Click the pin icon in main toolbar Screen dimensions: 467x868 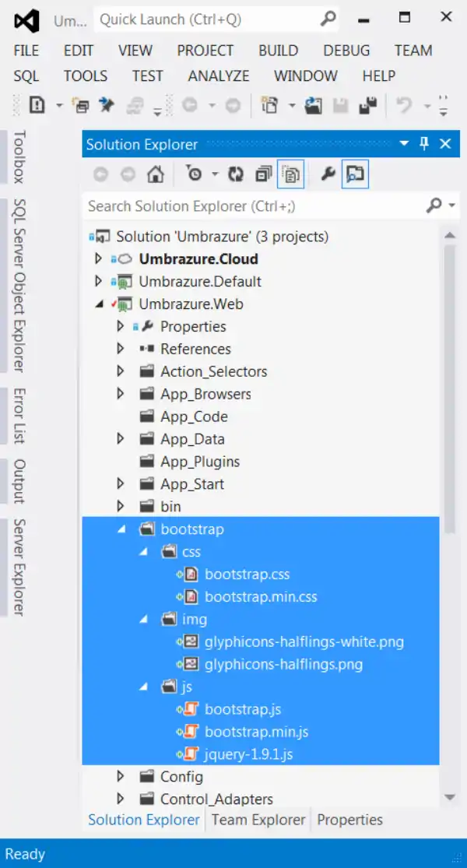(x=106, y=104)
